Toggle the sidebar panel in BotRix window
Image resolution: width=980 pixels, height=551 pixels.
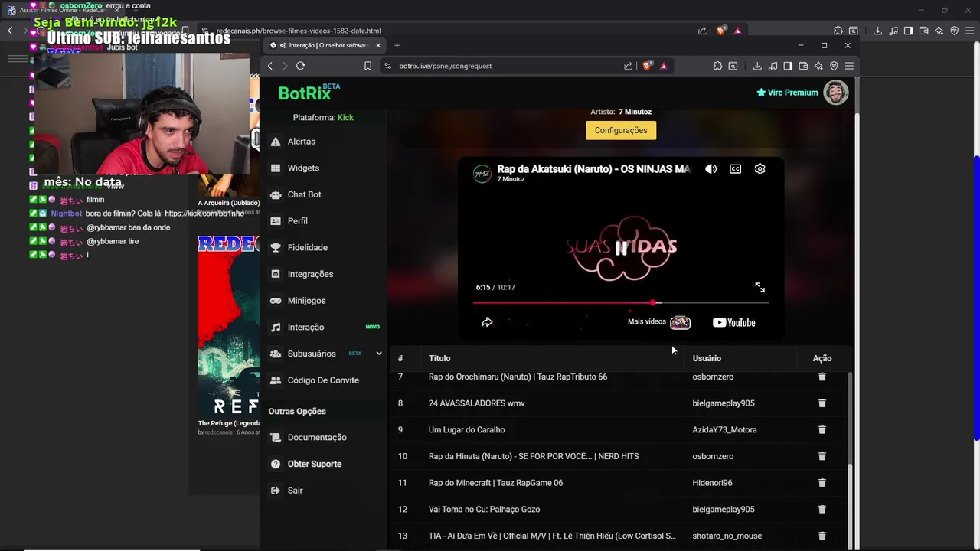pos(788,66)
